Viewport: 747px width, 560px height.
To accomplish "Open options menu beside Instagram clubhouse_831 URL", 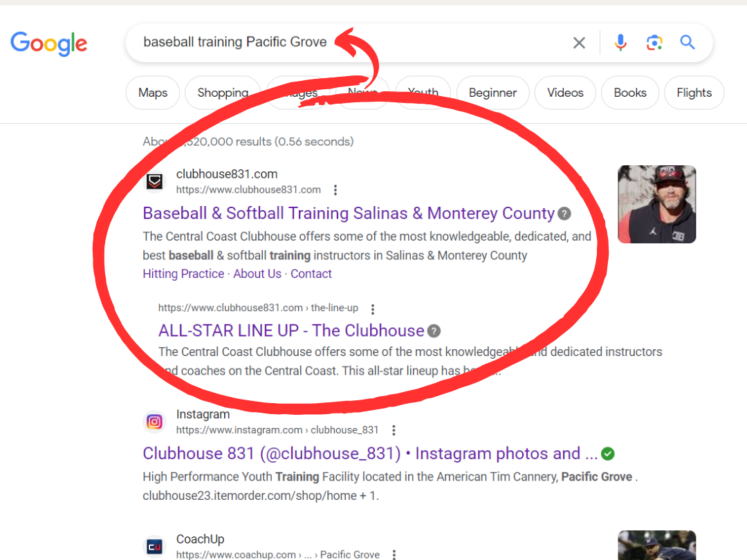I will click(x=394, y=431).
